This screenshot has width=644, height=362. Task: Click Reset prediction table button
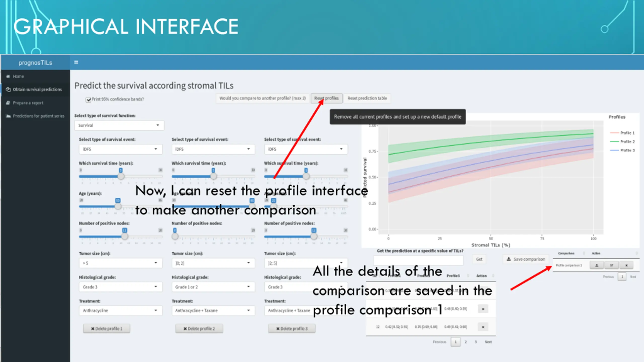click(x=367, y=98)
